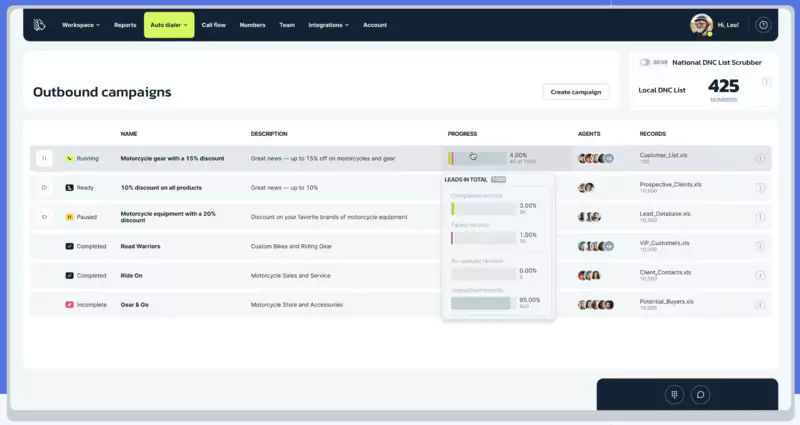
Task: Click the PROGRESS column header
Action: click(462, 134)
